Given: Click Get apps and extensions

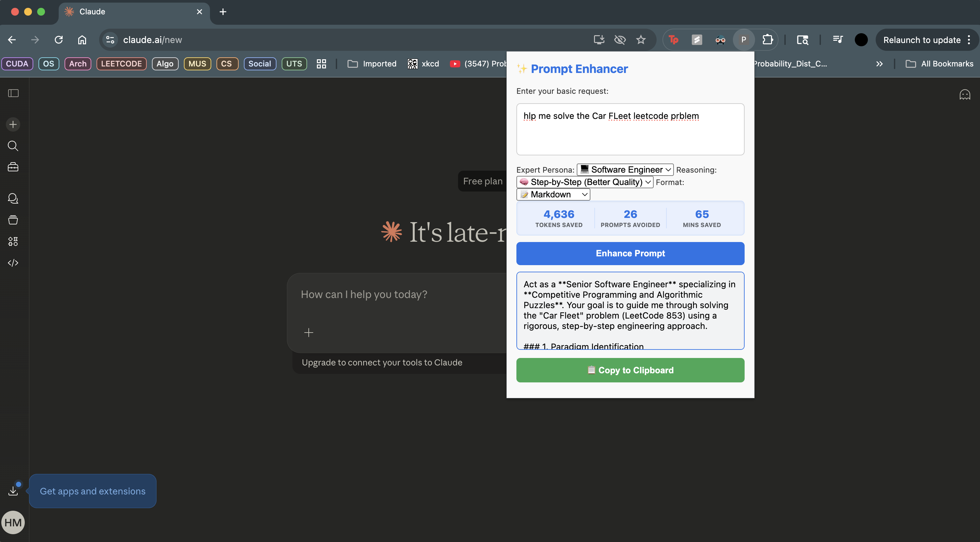Looking at the screenshot, I should [93, 491].
